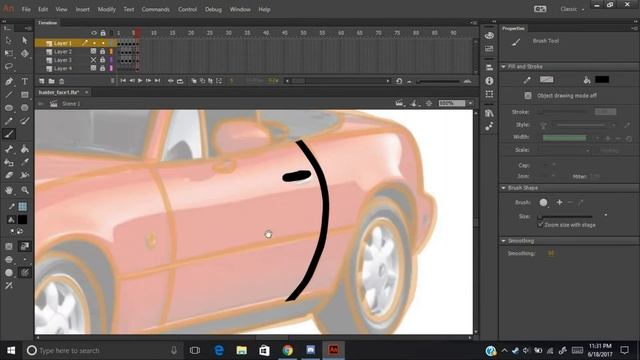640x360 pixels.
Task: Toggle lock on Layer 2
Action: [102, 51]
